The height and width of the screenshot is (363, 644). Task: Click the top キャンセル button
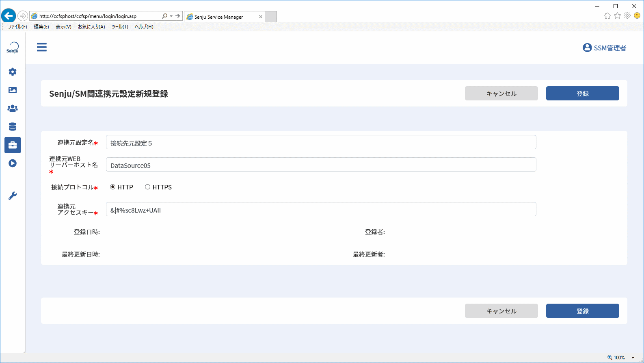[x=501, y=93]
